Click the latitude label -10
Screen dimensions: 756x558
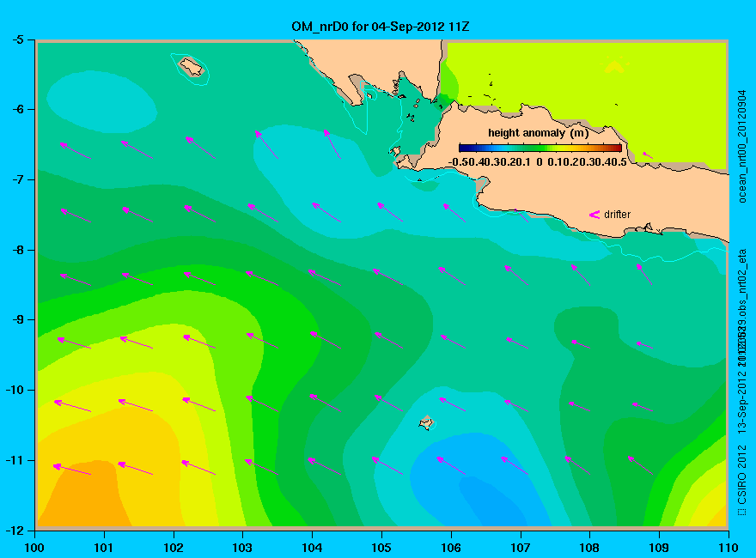tap(15, 390)
